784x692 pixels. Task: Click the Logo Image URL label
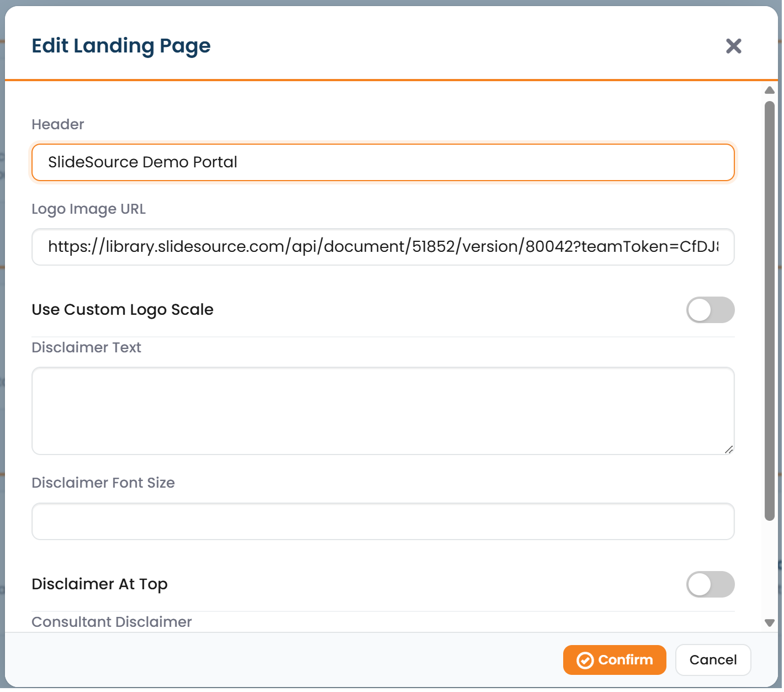(89, 209)
